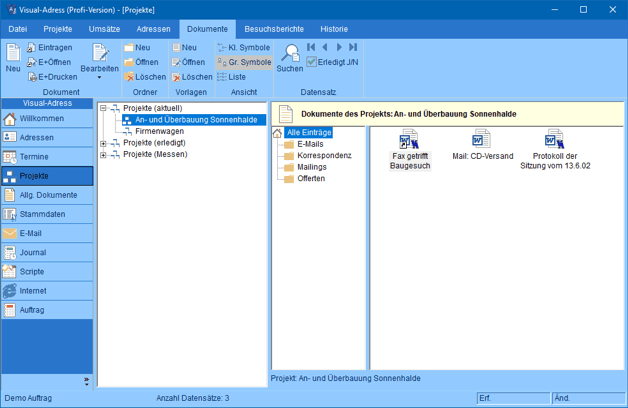Switch view to Gr. Symbole
Viewport: 628px width, 408px height.
pos(244,62)
